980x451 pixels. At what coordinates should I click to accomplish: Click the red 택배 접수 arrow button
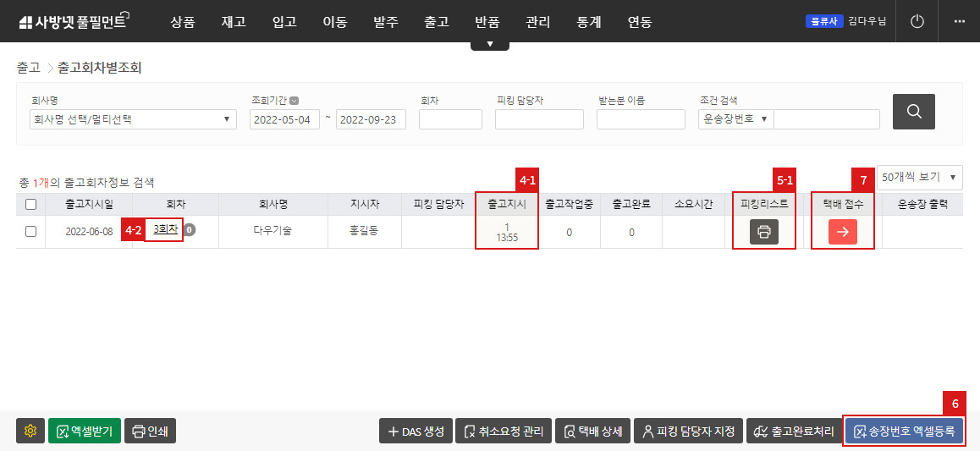click(843, 232)
